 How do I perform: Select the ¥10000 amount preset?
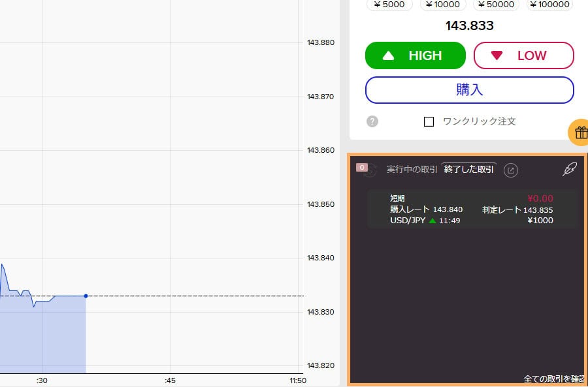click(x=443, y=5)
